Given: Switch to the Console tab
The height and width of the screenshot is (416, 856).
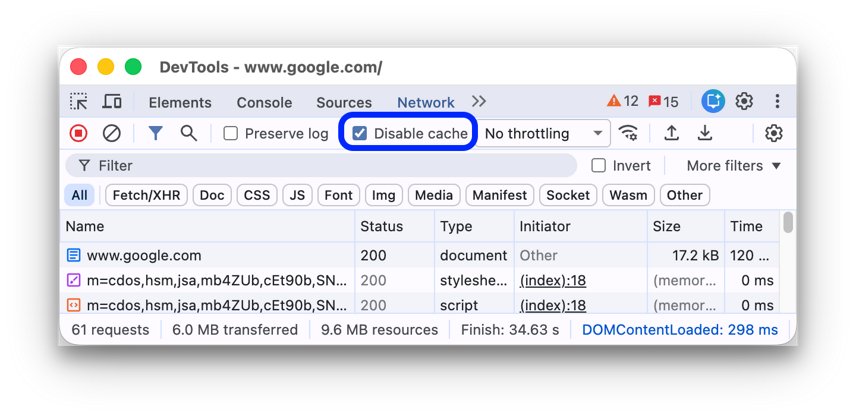Looking at the screenshot, I should click(264, 103).
